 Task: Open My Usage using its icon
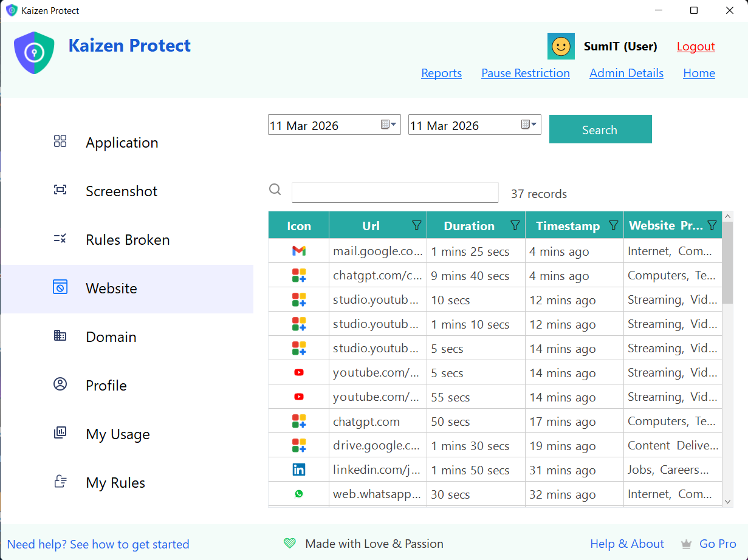[x=60, y=432]
